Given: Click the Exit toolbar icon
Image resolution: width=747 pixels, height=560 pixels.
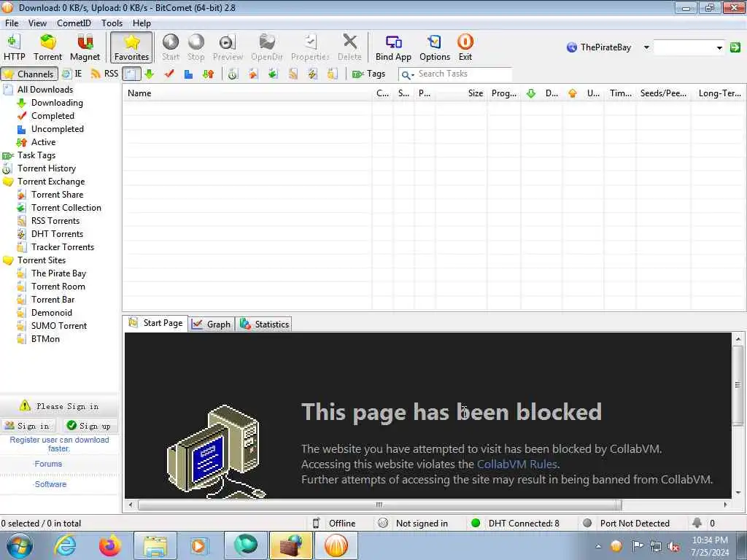Looking at the screenshot, I should coord(465,47).
